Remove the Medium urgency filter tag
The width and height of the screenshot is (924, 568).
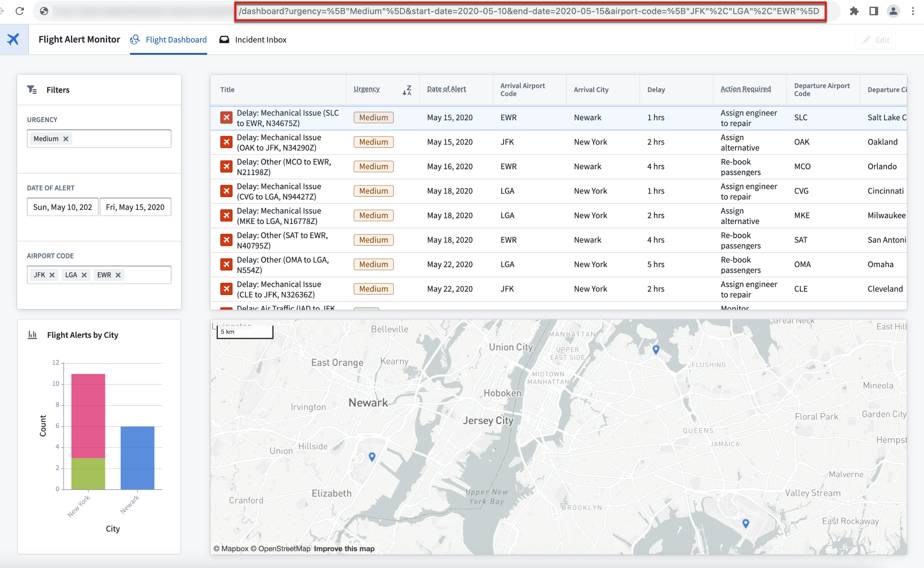coord(66,138)
